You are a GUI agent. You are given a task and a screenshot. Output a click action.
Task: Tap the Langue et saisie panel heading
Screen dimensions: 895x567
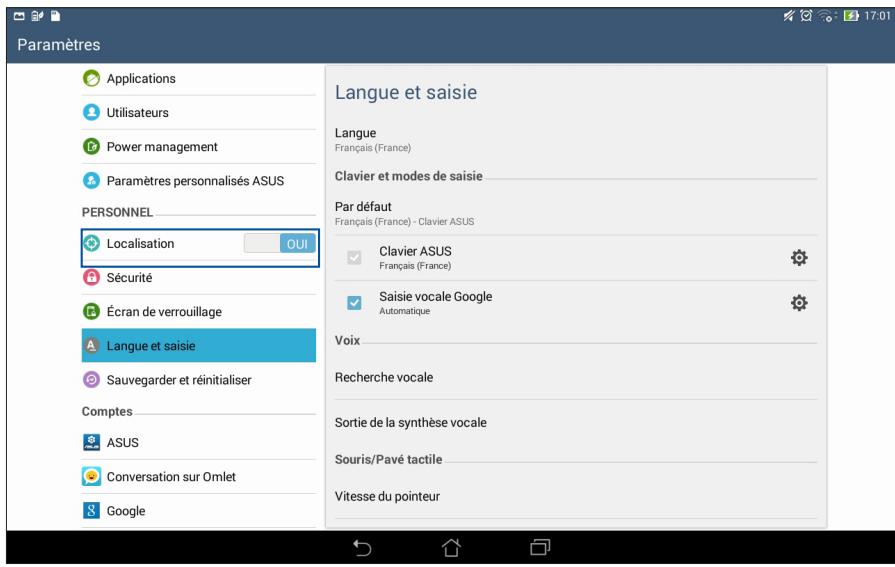406,93
